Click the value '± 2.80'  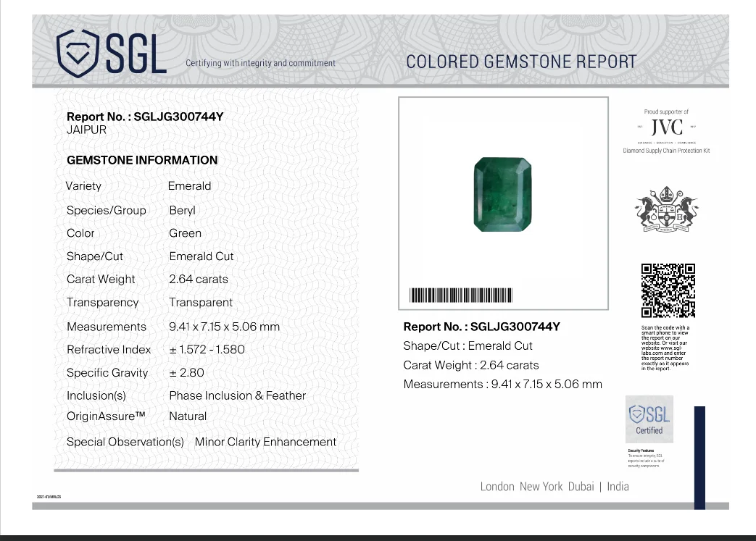pos(186,373)
